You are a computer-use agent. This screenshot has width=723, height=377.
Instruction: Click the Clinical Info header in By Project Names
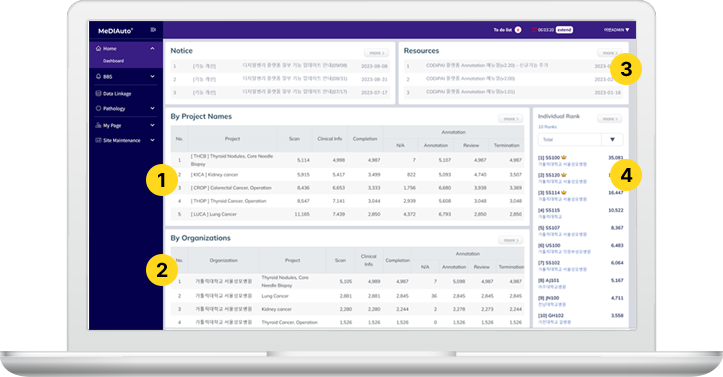[330, 139]
